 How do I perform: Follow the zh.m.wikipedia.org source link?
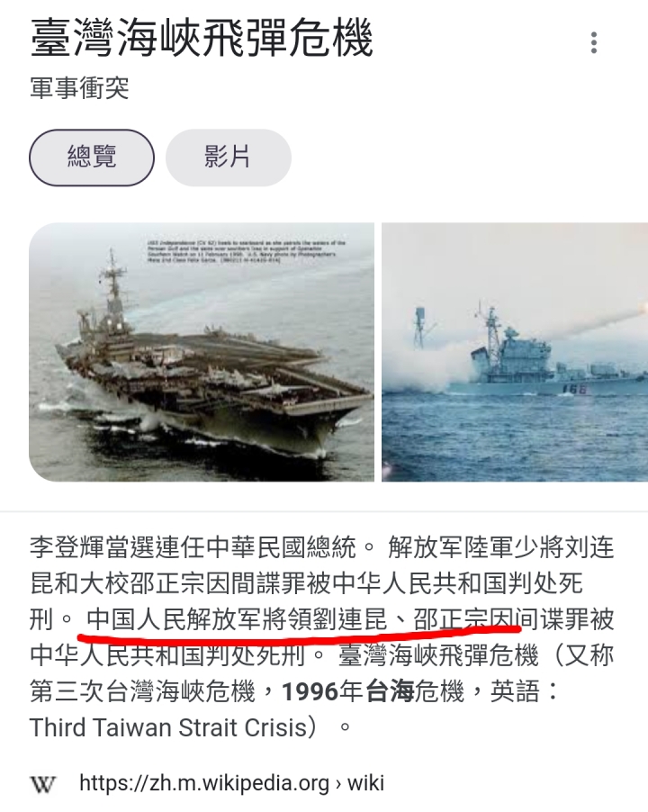click(x=204, y=783)
